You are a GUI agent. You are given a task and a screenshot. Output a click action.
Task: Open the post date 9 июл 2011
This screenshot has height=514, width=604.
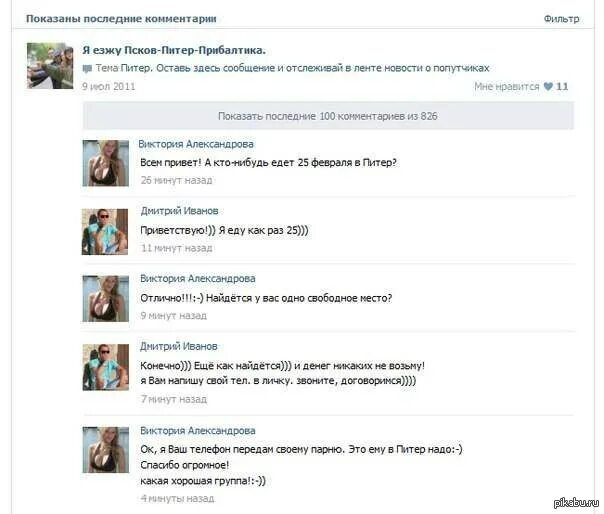coord(109,86)
